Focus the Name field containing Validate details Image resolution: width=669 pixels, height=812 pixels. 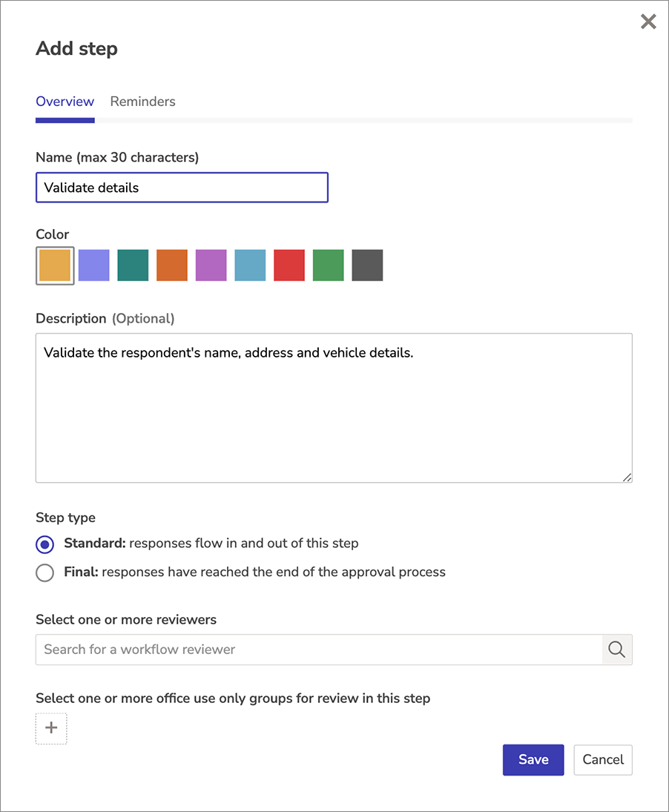[x=182, y=188]
